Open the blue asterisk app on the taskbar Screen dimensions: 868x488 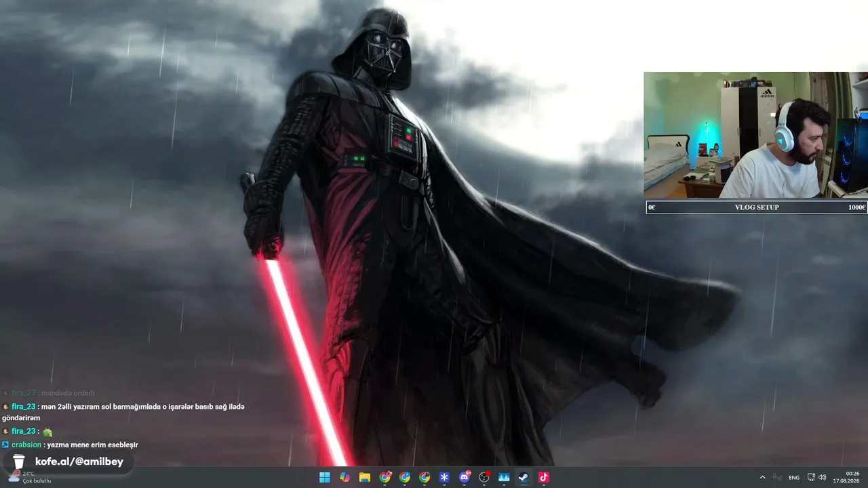pyautogui.click(x=444, y=477)
